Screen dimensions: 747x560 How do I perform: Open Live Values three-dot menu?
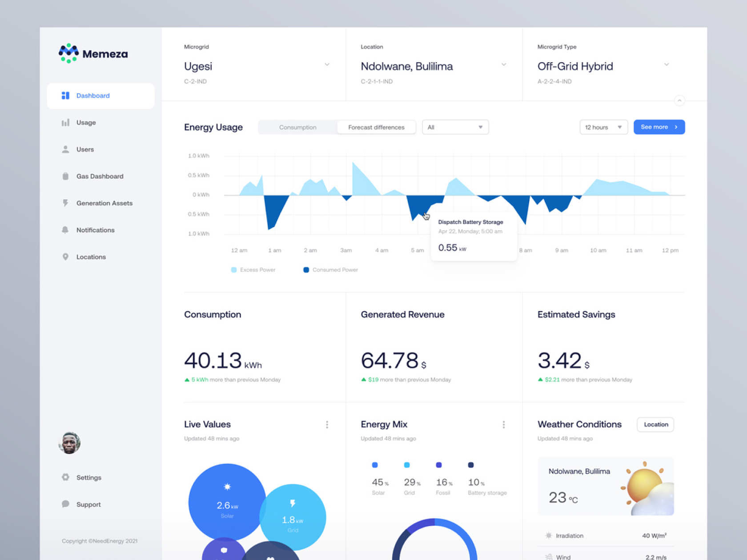coord(327,424)
